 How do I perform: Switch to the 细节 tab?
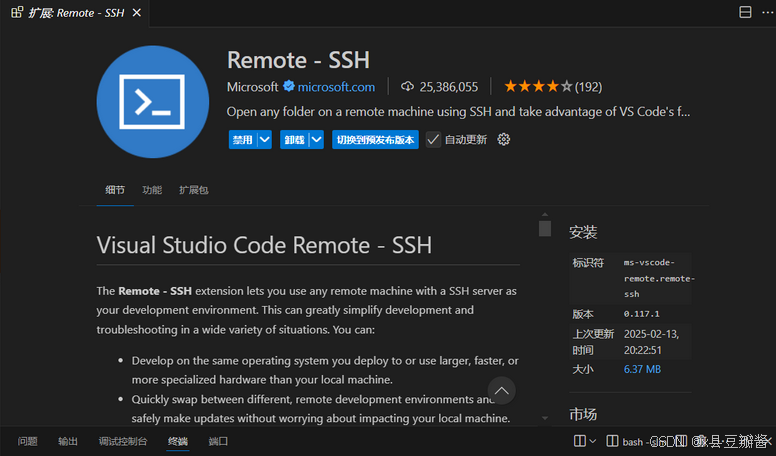(x=115, y=190)
